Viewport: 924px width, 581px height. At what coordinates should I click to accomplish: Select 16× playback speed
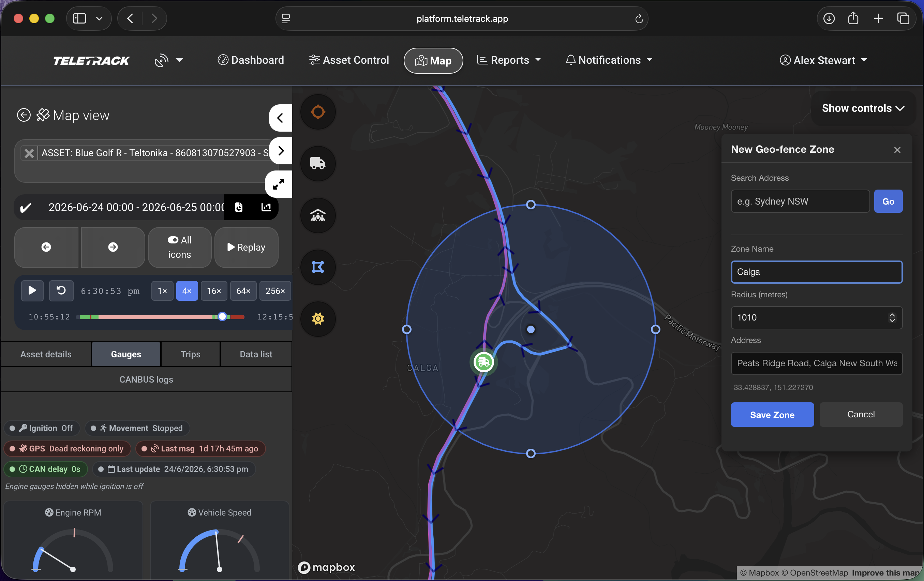click(x=214, y=291)
